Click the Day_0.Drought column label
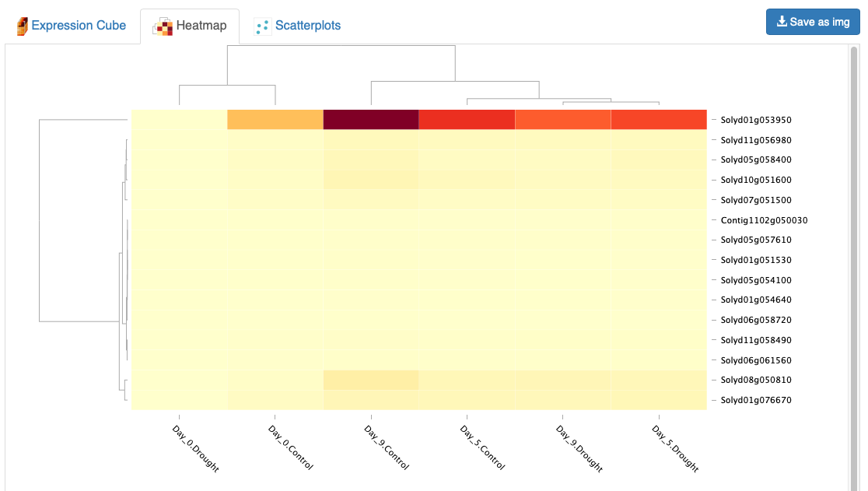This screenshot has height=491, width=868. (196, 448)
